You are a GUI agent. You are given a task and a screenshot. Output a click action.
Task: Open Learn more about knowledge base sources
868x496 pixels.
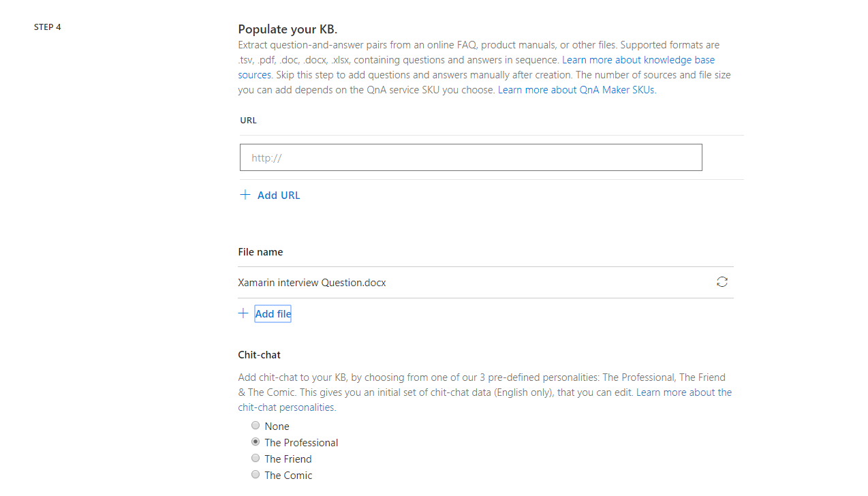click(x=638, y=60)
